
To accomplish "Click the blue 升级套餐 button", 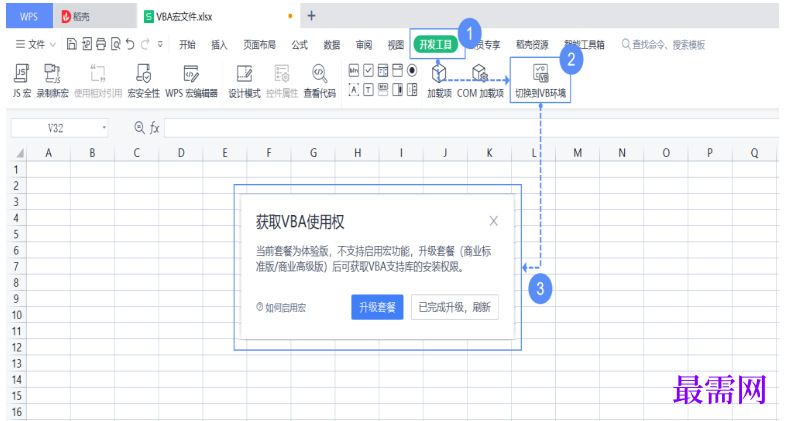I will (x=377, y=307).
